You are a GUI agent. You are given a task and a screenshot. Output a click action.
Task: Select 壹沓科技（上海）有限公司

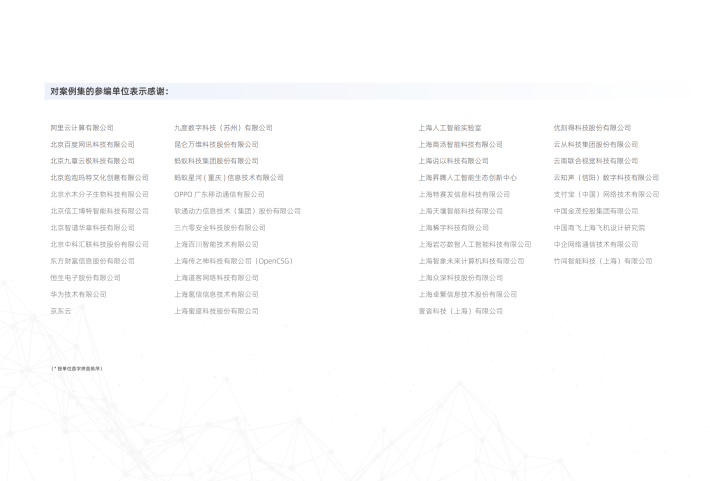[461, 311]
